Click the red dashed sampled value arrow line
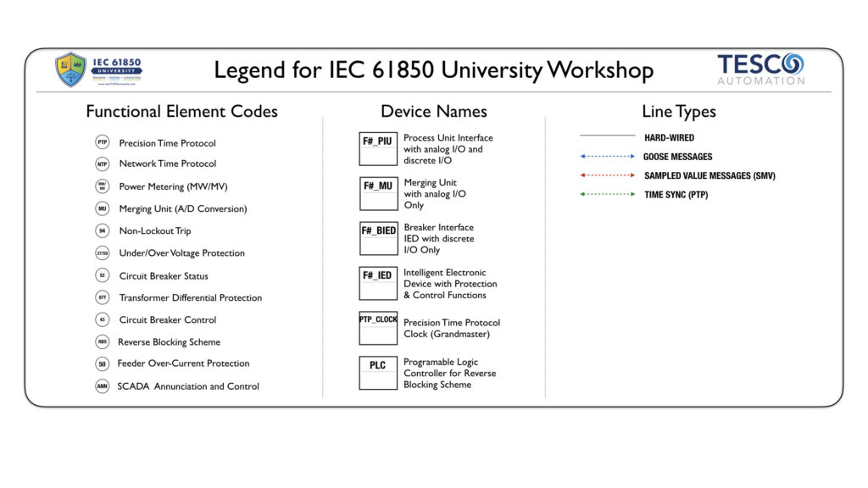The height and width of the screenshot is (488, 868). point(607,175)
